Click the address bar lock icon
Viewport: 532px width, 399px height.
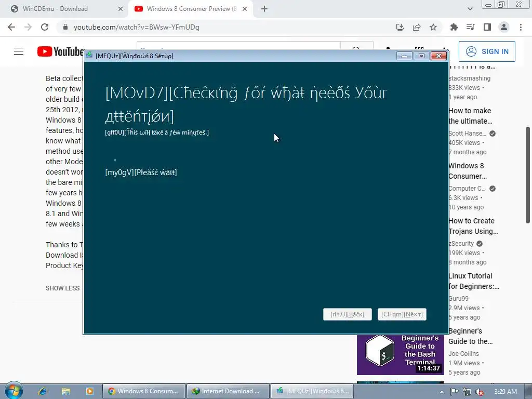[65, 27]
